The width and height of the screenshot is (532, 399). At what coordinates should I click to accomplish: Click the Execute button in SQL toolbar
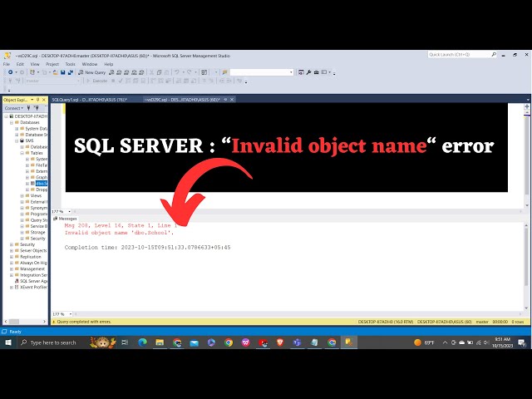coord(96,81)
